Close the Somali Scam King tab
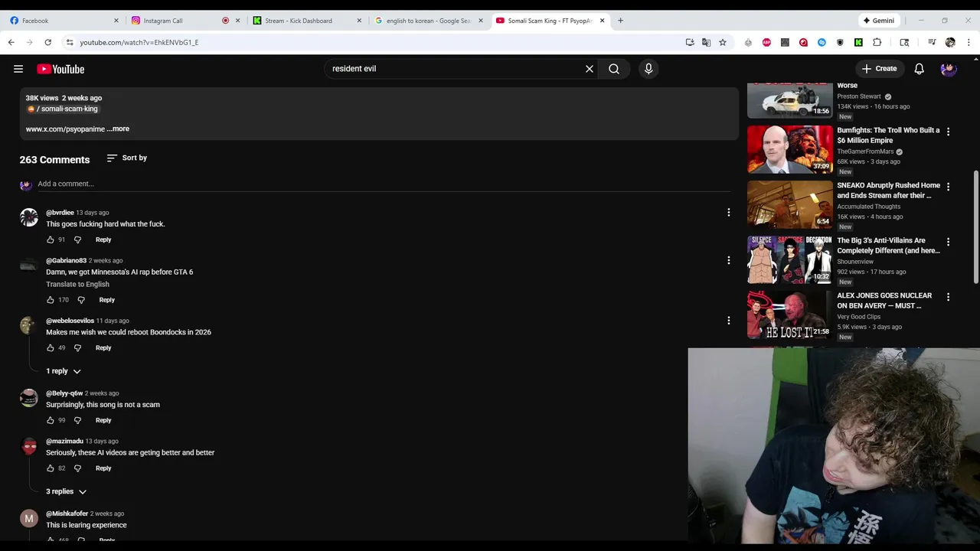The width and height of the screenshot is (980, 551). (x=603, y=21)
